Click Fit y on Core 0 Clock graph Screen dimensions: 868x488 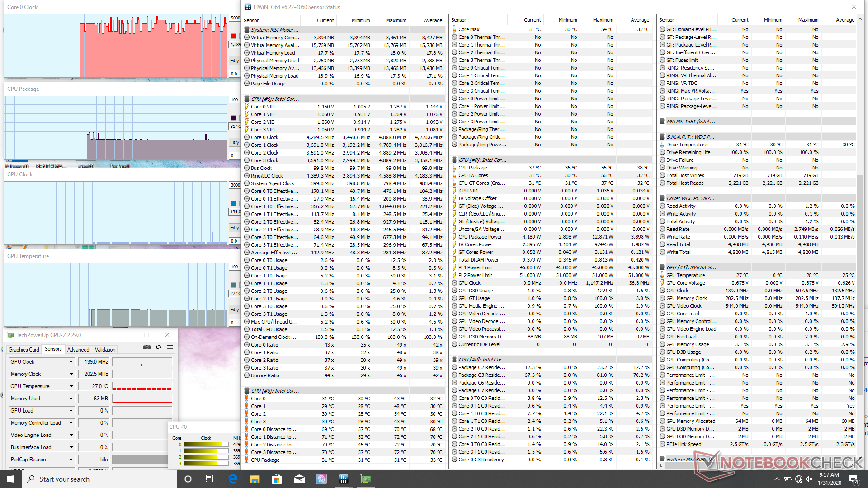(234, 61)
